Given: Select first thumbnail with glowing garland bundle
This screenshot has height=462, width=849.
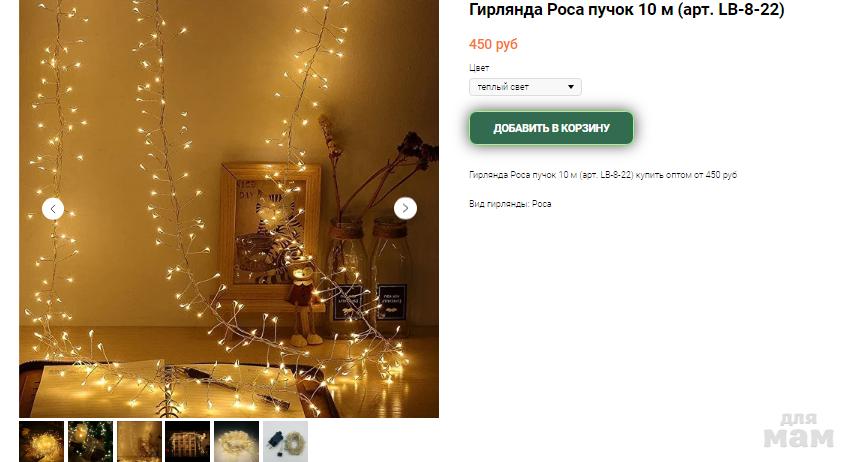Looking at the screenshot, I should coord(42,441).
